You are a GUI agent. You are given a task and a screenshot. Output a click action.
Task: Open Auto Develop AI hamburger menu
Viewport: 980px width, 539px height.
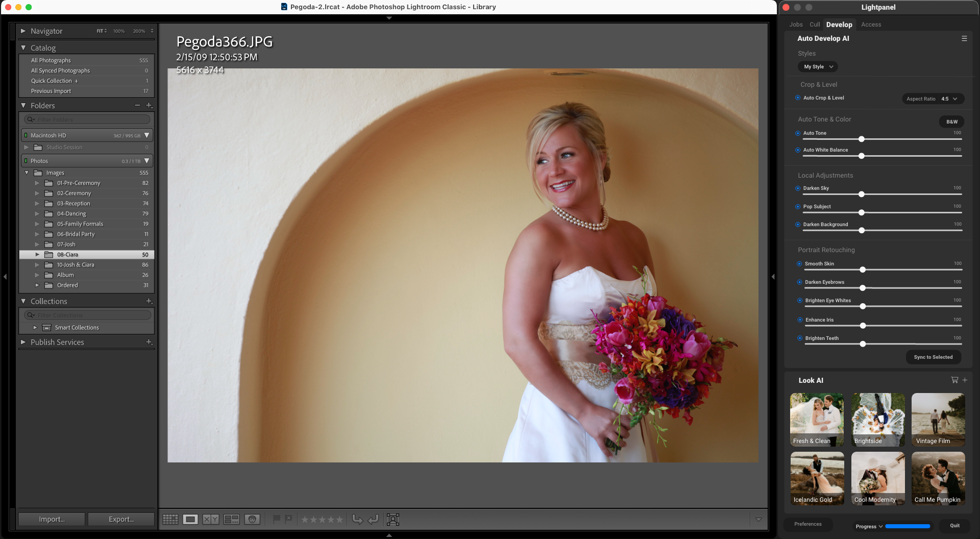[964, 38]
